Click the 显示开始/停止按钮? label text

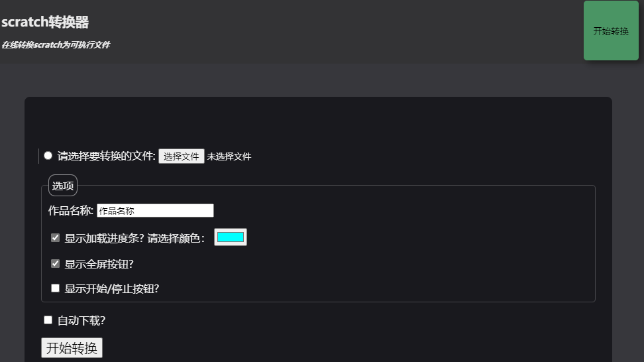pos(112,289)
